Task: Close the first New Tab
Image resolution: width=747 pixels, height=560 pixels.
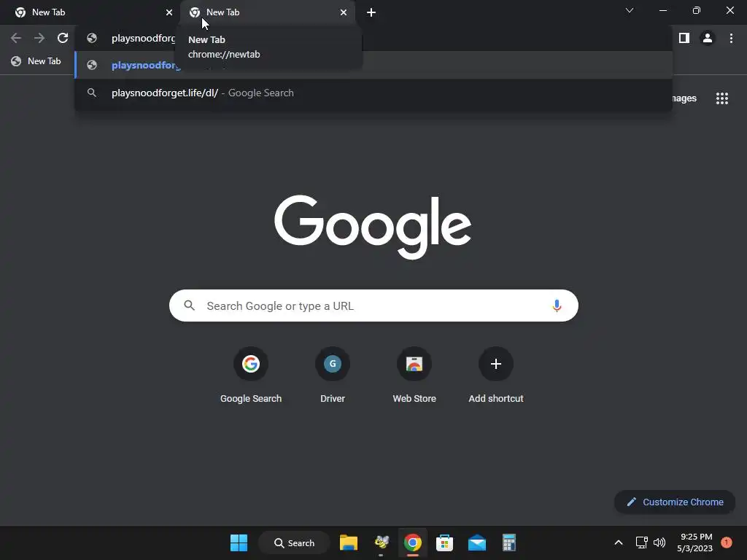Action: coord(169,12)
